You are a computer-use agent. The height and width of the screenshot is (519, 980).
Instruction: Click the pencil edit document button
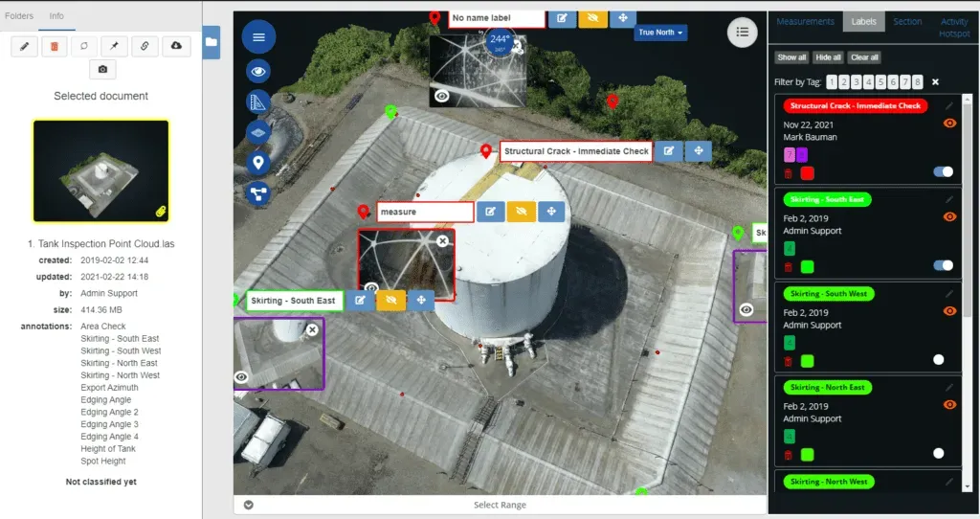(24, 46)
